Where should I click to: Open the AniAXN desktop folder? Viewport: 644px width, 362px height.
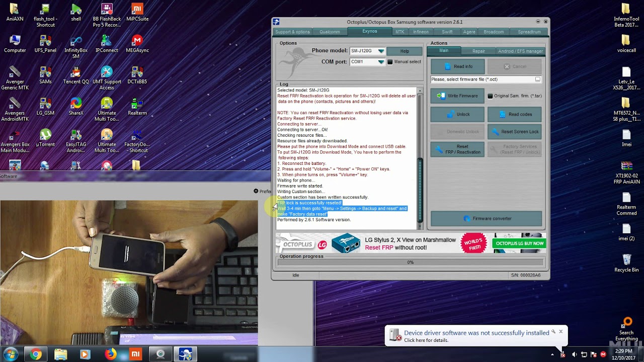pyautogui.click(x=15, y=13)
